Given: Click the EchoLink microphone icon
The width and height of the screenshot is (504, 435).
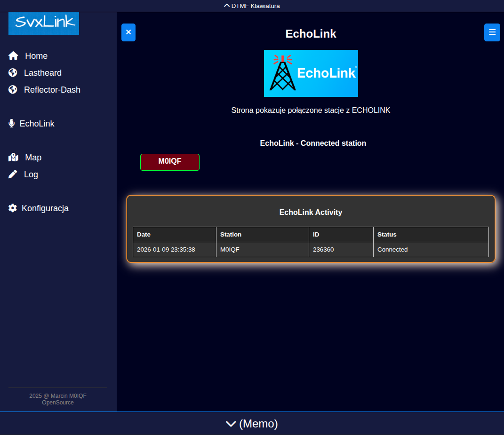Looking at the screenshot, I should [x=12, y=124].
